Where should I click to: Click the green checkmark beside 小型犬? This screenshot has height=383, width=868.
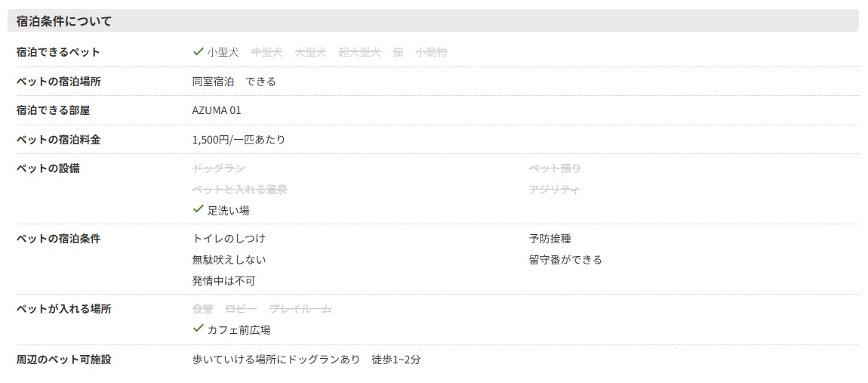[199, 51]
